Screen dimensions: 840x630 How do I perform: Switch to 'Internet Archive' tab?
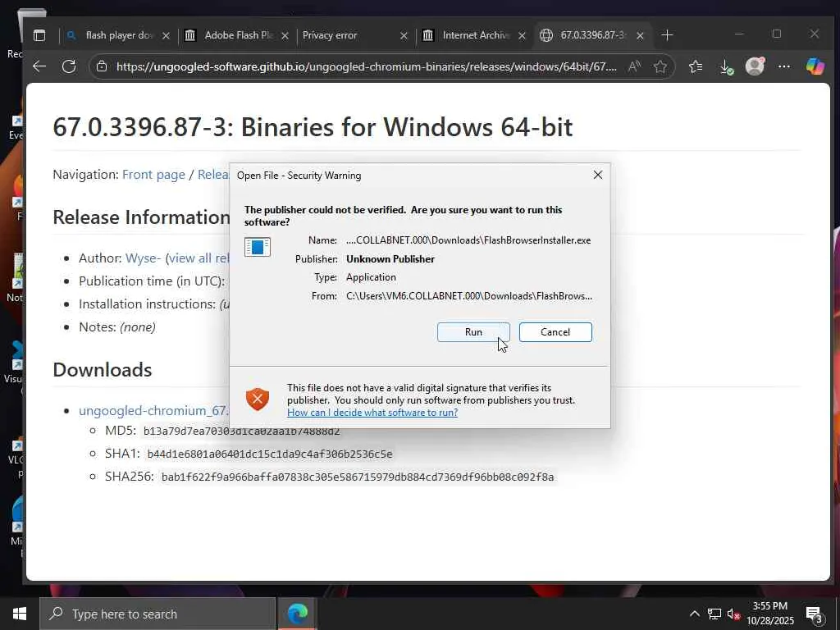(x=476, y=35)
